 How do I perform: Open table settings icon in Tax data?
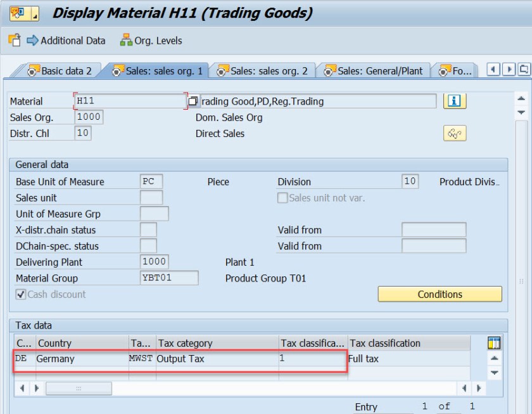(x=494, y=343)
